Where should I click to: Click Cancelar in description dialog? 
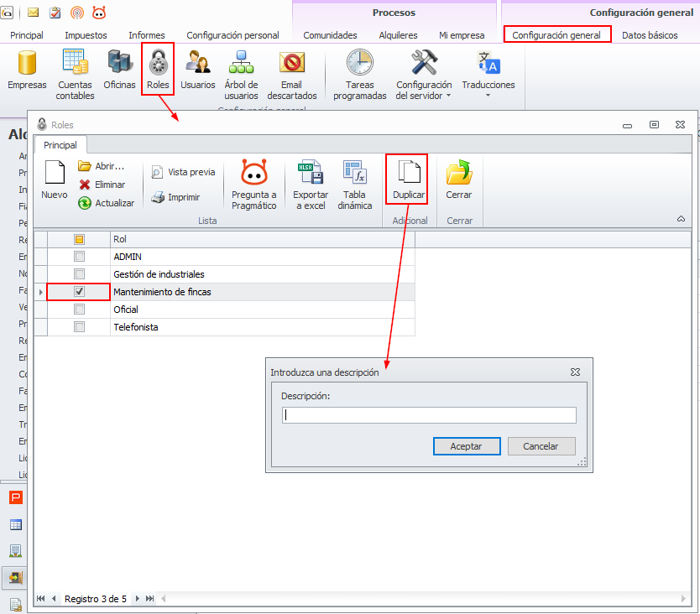click(541, 446)
